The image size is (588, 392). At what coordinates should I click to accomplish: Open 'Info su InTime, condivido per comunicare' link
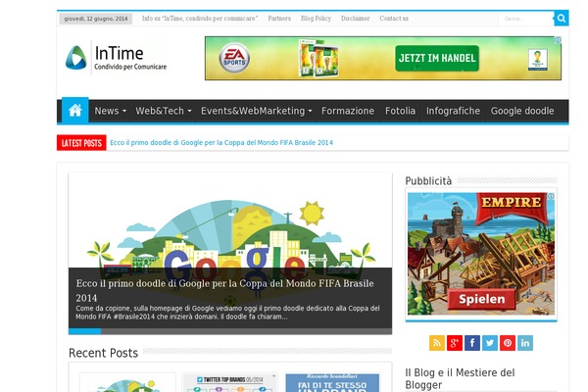200,19
